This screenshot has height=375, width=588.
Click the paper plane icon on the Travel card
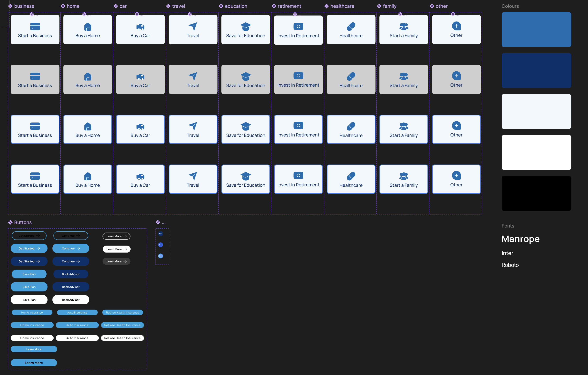193,26
